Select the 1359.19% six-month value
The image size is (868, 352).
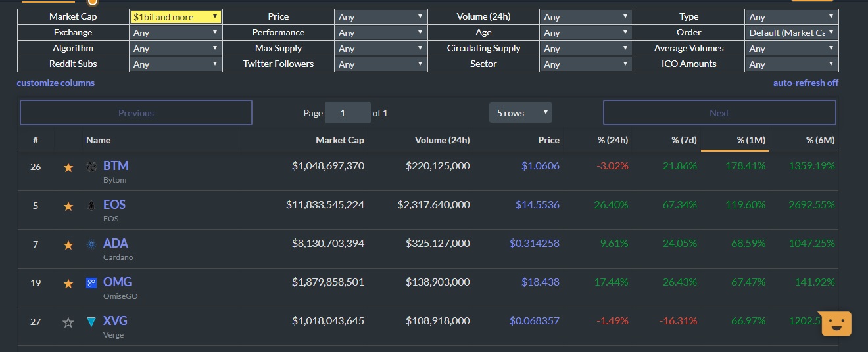click(x=812, y=166)
